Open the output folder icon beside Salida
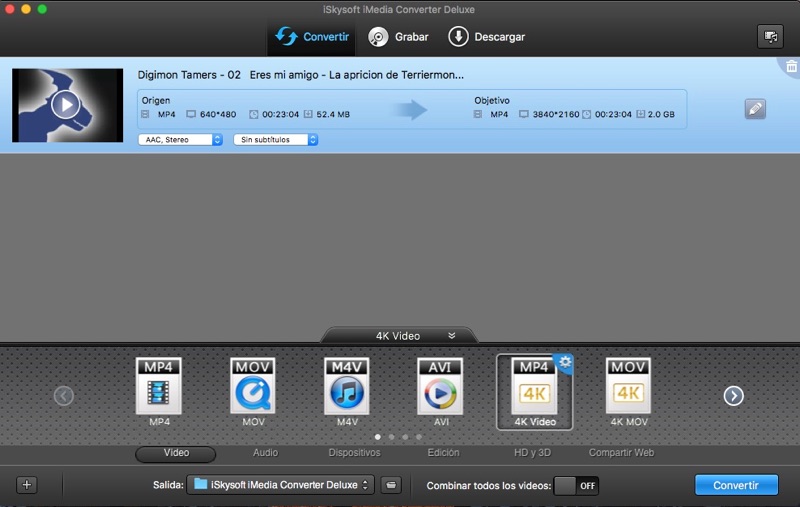The image size is (800, 507). pyautogui.click(x=391, y=485)
